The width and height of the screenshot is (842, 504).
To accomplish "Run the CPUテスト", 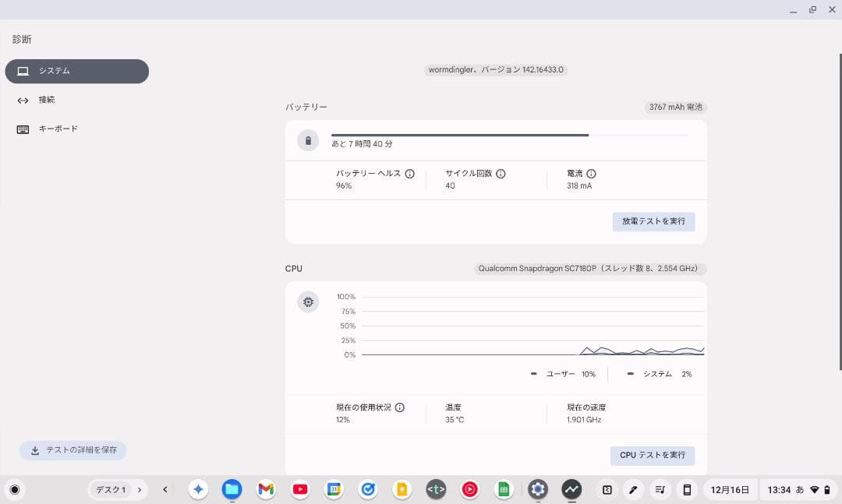I will pos(653,455).
